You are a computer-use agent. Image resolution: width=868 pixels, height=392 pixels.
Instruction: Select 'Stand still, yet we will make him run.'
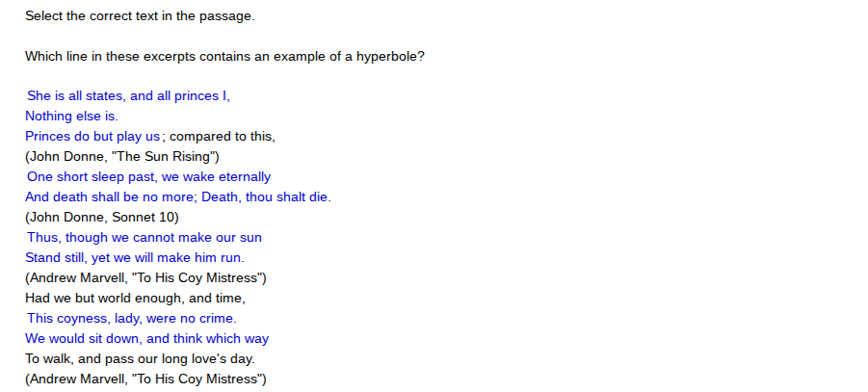[x=135, y=257]
